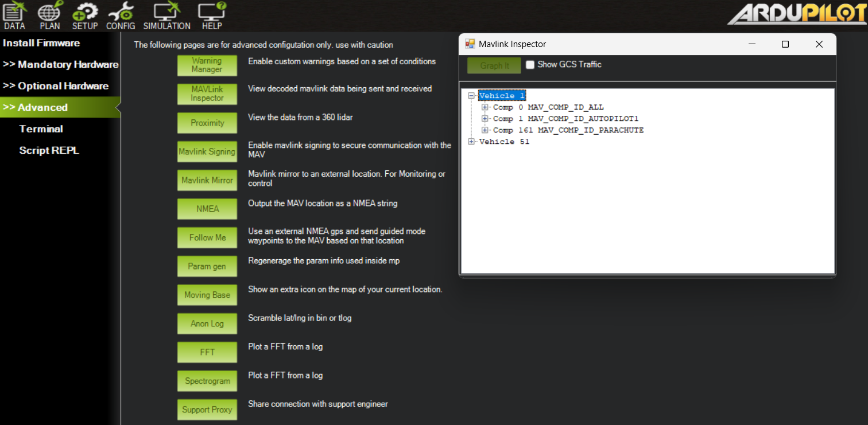Screen dimensions: 868x425
Task: Select the Comp 0 MAV_COMP_ID_ALL row
Action: (548, 107)
